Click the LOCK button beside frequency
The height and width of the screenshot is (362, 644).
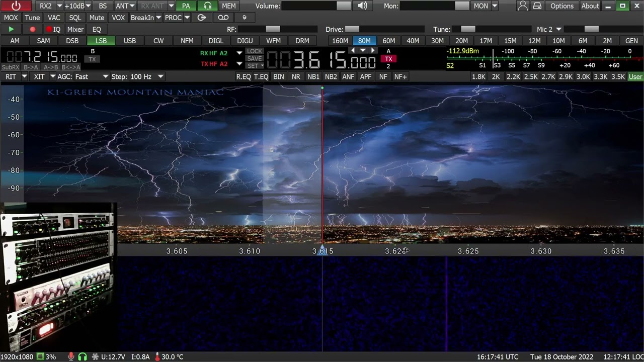pyautogui.click(x=255, y=51)
